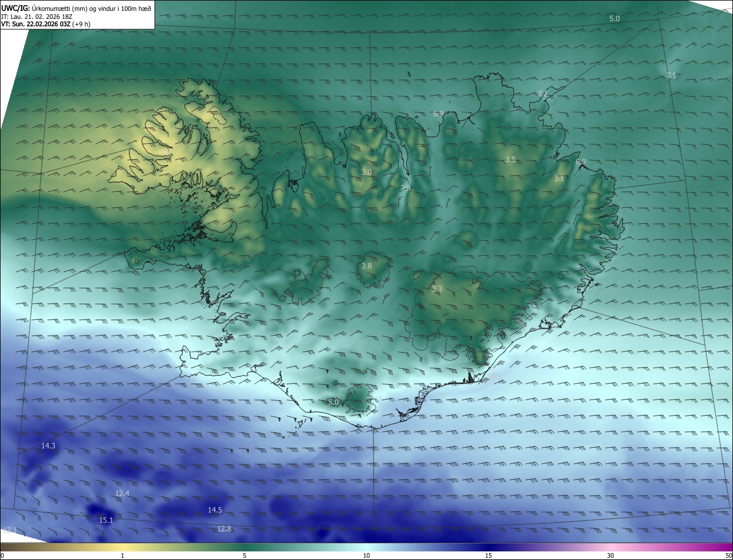Click the 10 tick label on the colour scale
Image resolution: width=733 pixels, height=560 pixels.
pyautogui.click(x=366, y=555)
